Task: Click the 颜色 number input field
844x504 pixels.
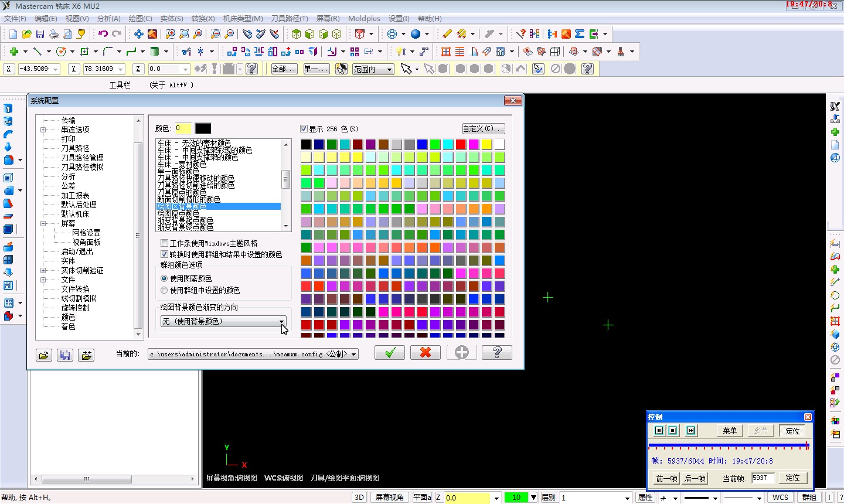Action: [182, 128]
